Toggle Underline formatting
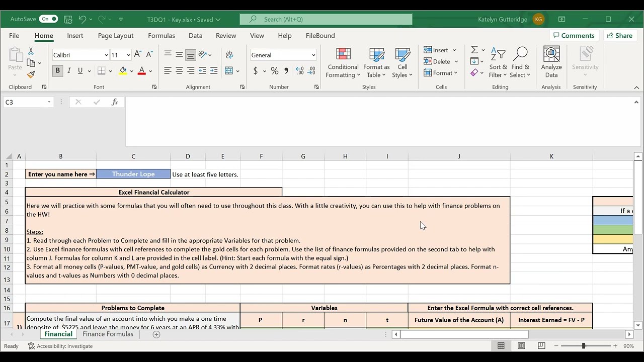 click(x=80, y=71)
